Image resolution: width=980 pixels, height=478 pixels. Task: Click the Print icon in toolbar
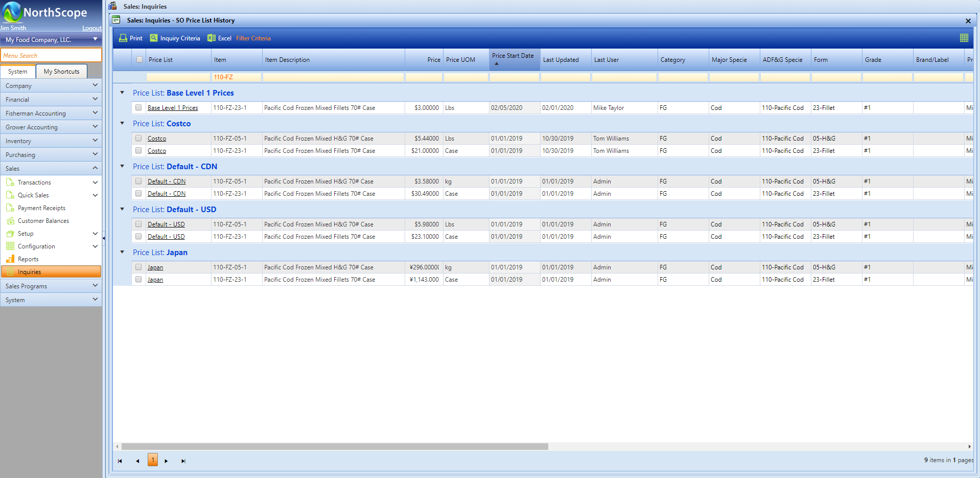[x=123, y=38]
